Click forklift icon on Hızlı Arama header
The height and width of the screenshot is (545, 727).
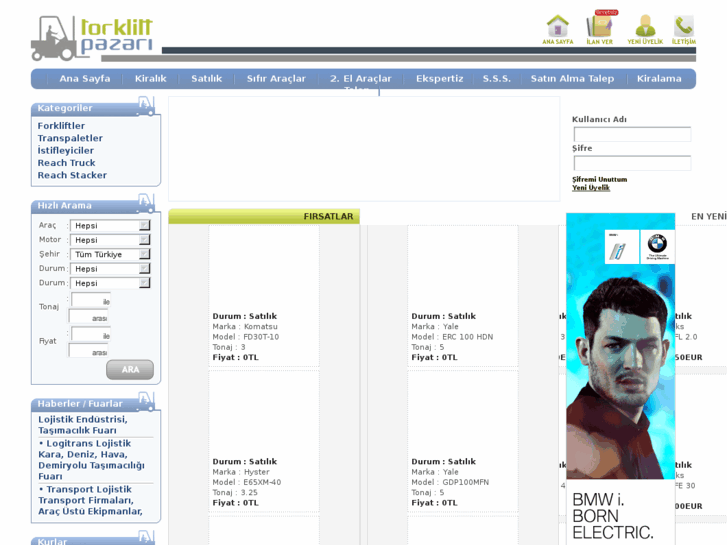click(146, 203)
